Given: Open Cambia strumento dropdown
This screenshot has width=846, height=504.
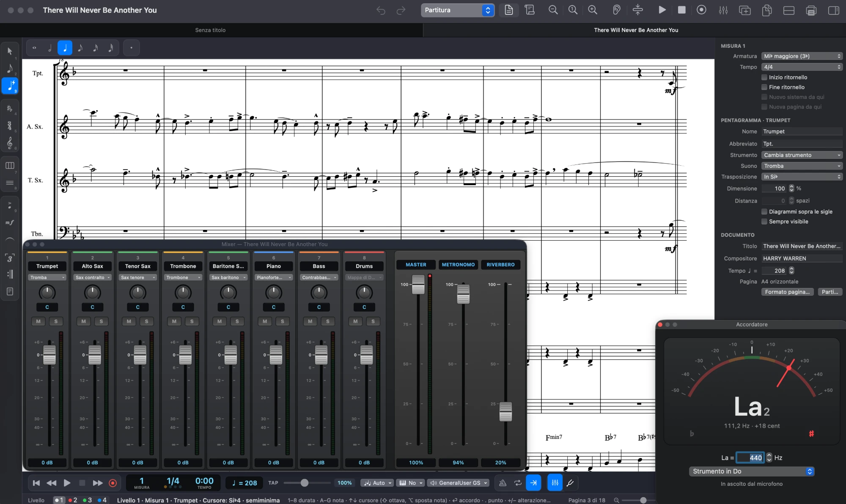Looking at the screenshot, I should [x=802, y=155].
